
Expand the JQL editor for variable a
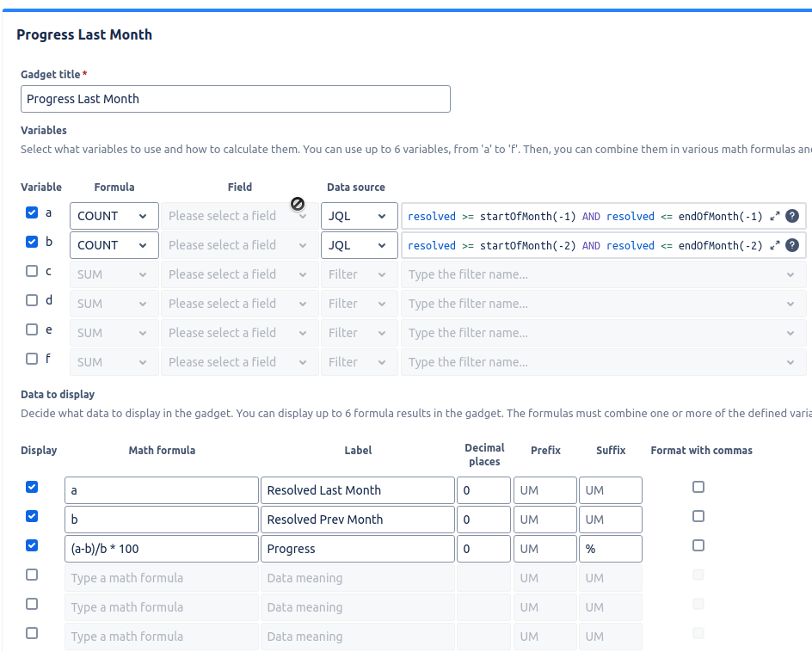pyautogui.click(x=775, y=217)
